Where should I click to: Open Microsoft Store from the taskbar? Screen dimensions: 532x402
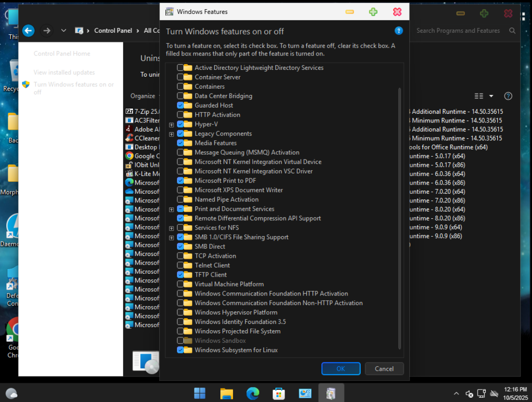click(279, 393)
